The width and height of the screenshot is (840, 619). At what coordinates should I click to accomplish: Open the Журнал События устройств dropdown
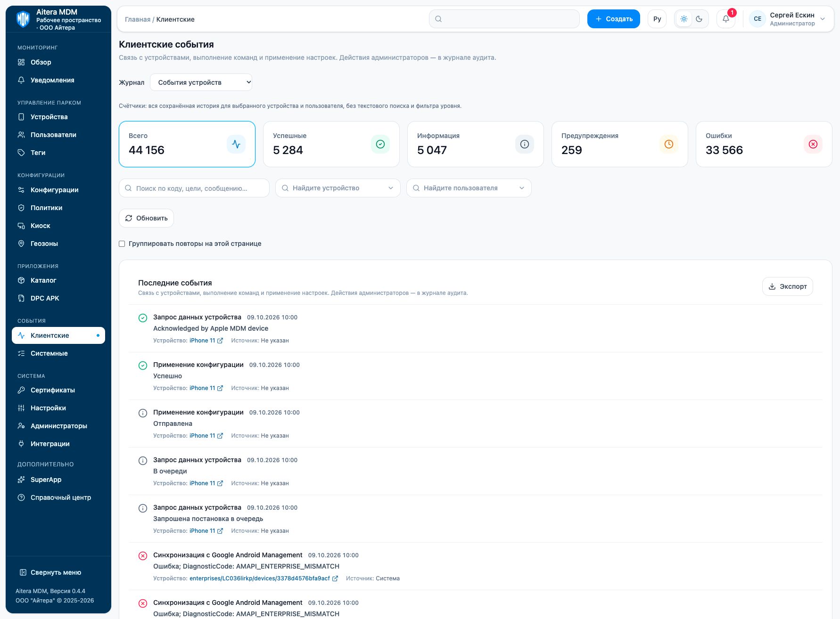click(x=201, y=82)
